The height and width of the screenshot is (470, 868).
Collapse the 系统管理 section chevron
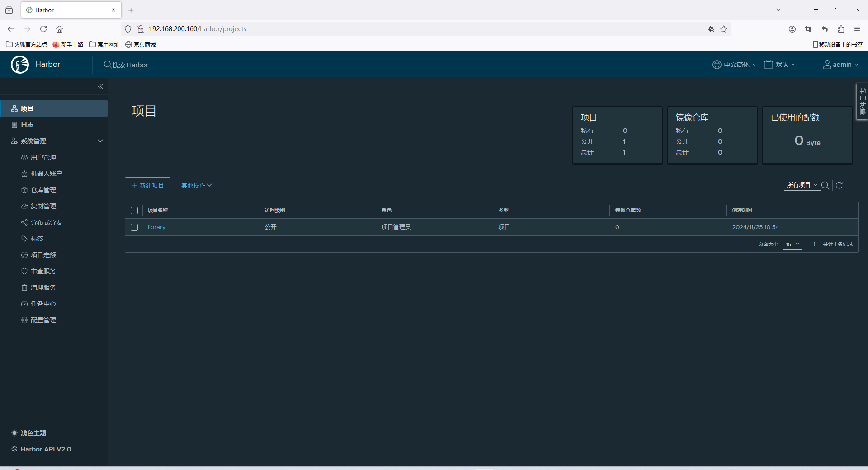coord(100,141)
